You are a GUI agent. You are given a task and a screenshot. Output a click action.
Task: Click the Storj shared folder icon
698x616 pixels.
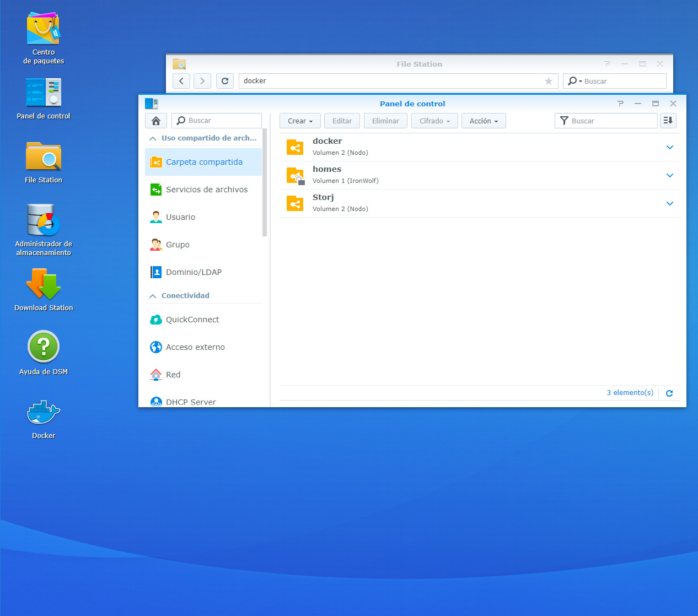click(x=295, y=203)
